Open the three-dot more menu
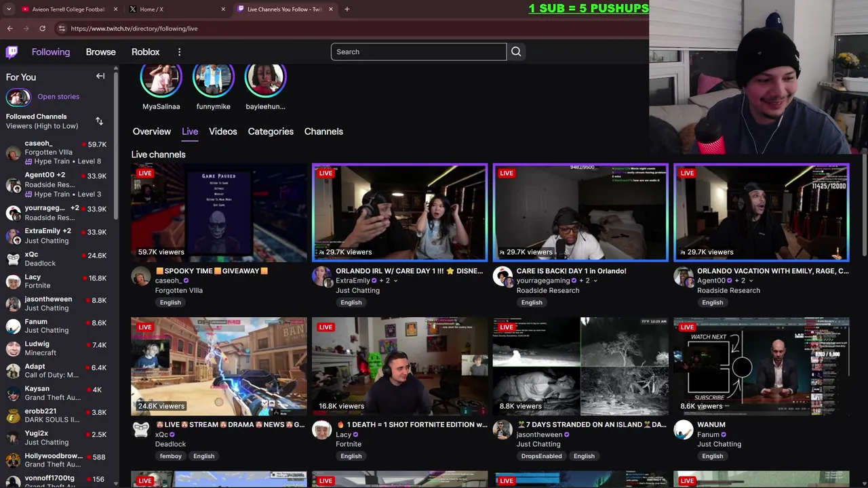 [x=179, y=52]
